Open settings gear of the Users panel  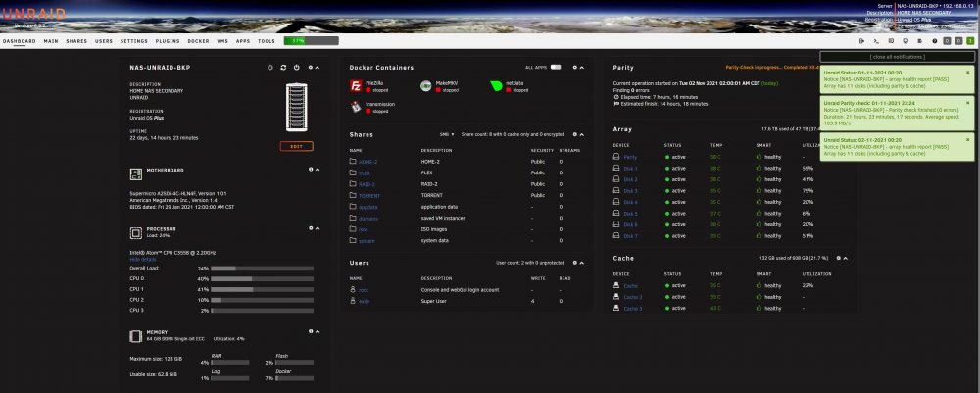pyautogui.click(x=574, y=263)
